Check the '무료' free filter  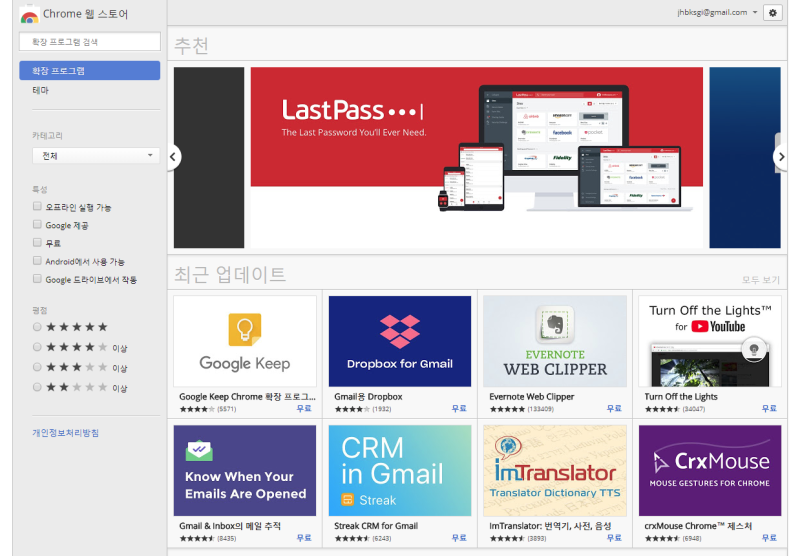click(37, 242)
